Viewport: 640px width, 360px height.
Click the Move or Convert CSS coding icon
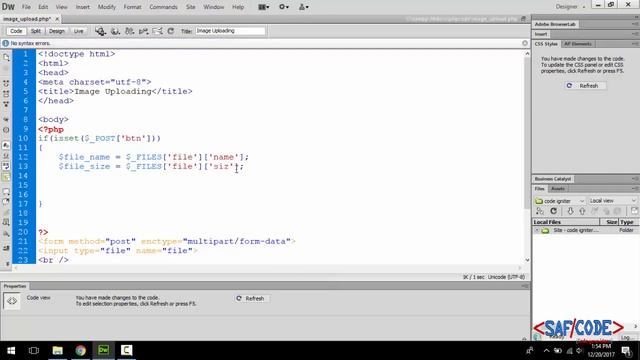click(6, 234)
